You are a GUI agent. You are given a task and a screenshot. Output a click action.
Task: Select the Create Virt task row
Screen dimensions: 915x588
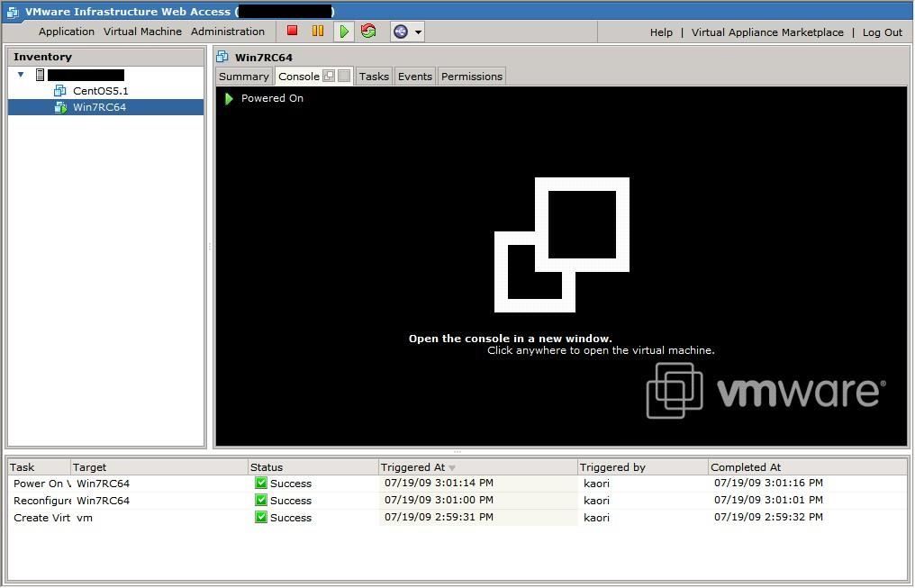pos(457,518)
